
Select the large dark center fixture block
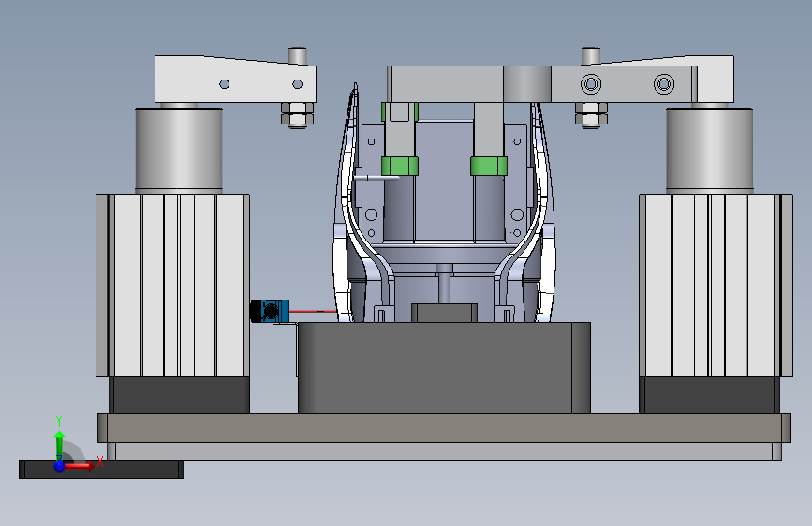coord(444,368)
